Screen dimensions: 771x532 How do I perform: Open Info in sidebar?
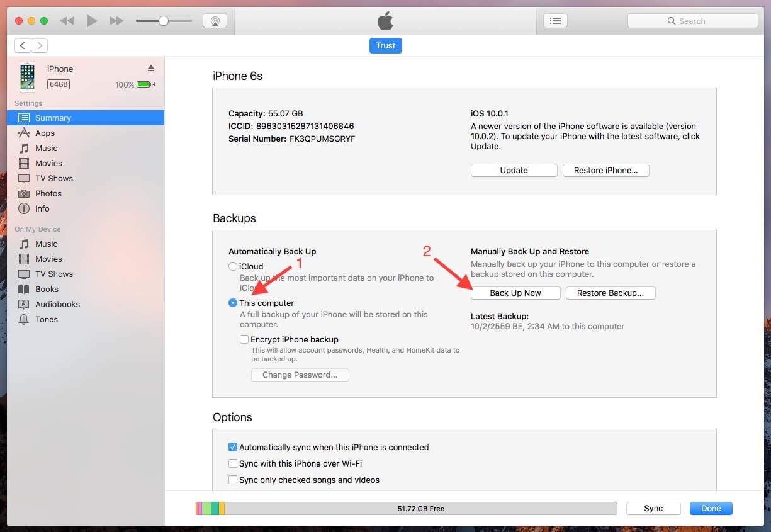click(x=86, y=208)
